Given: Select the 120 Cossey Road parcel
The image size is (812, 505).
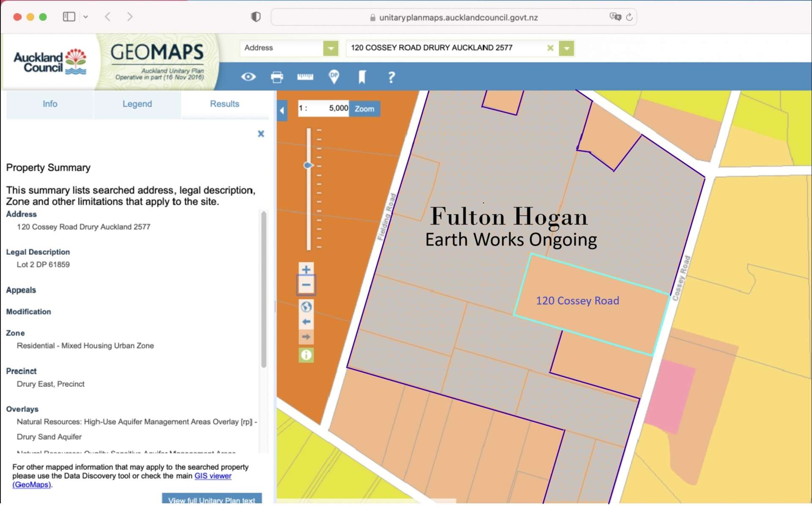Looking at the screenshot, I should click(x=592, y=305).
